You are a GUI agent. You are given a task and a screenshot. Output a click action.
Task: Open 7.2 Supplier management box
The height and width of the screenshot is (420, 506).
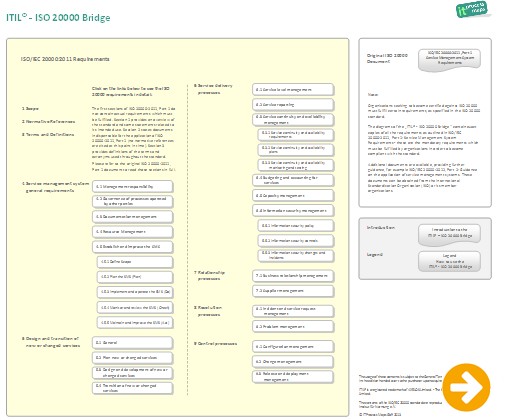[x=293, y=291]
